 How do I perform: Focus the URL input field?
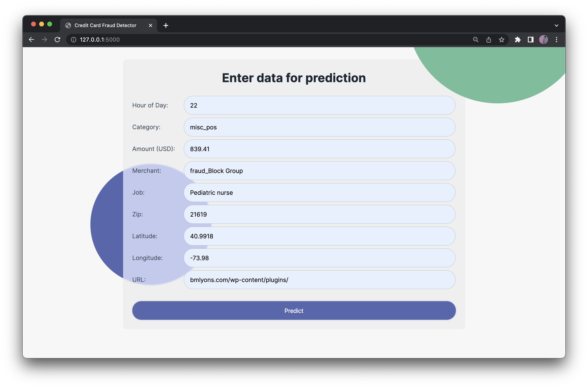click(x=319, y=279)
